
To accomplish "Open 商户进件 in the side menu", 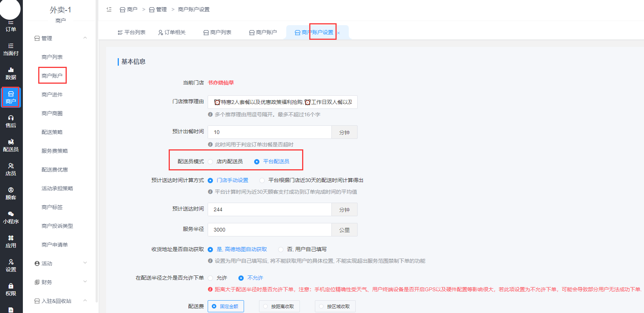I will (x=52, y=95).
